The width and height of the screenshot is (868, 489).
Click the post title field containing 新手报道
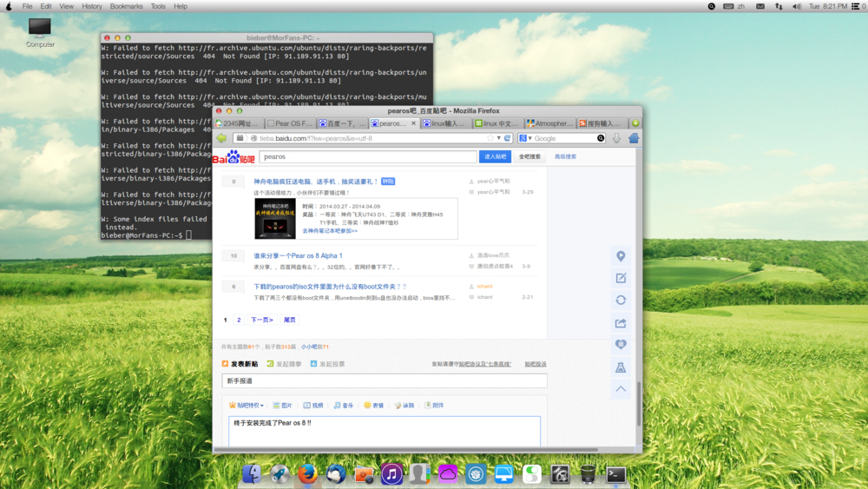[385, 381]
